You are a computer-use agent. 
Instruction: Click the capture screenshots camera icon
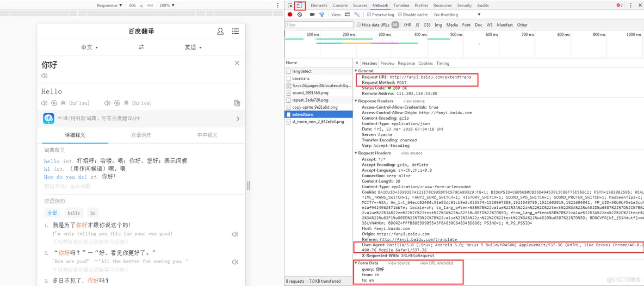(312, 14)
